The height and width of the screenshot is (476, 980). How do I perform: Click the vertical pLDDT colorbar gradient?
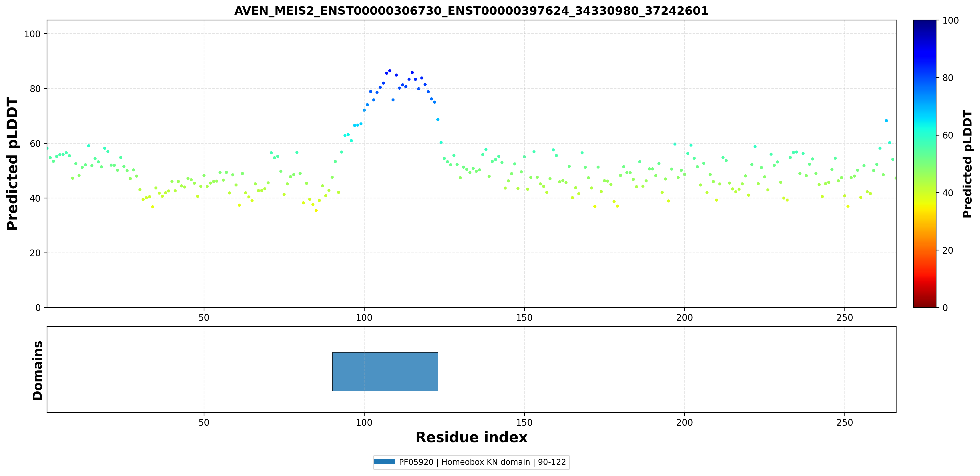[x=925, y=164]
